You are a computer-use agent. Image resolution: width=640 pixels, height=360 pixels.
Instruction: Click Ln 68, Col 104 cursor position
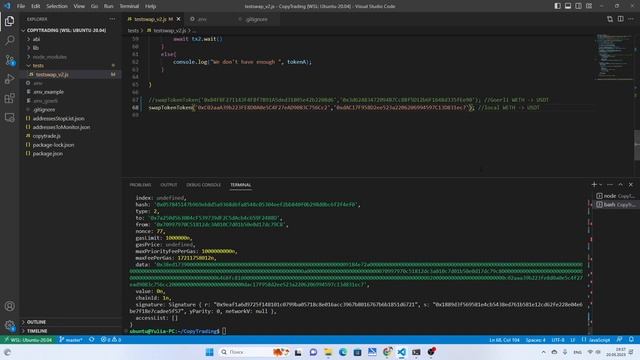tap(504, 340)
